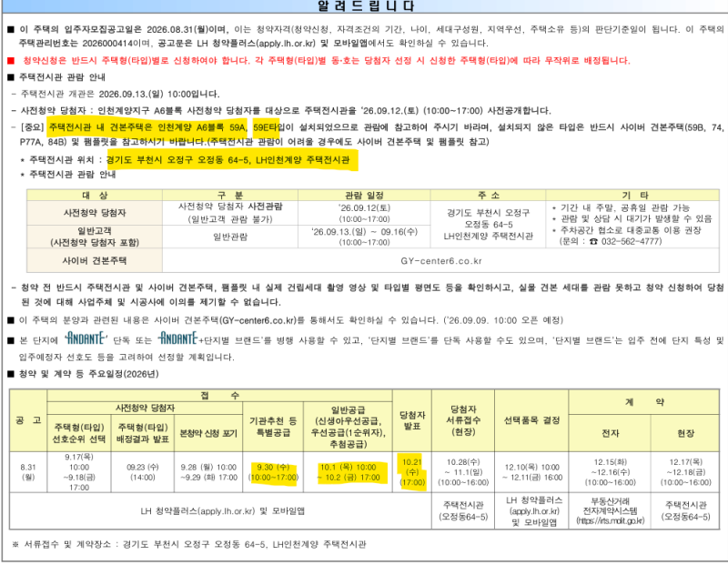Viewport: 728px width, 565px height.
Task: Click the '주택전시관 개관은 2026.09.13.(일) 10:00입니다' line
Action: (120, 95)
